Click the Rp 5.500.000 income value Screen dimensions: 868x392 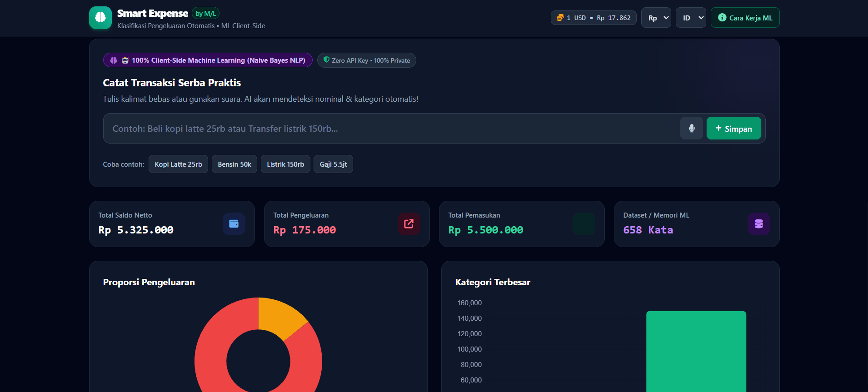[486, 230]
